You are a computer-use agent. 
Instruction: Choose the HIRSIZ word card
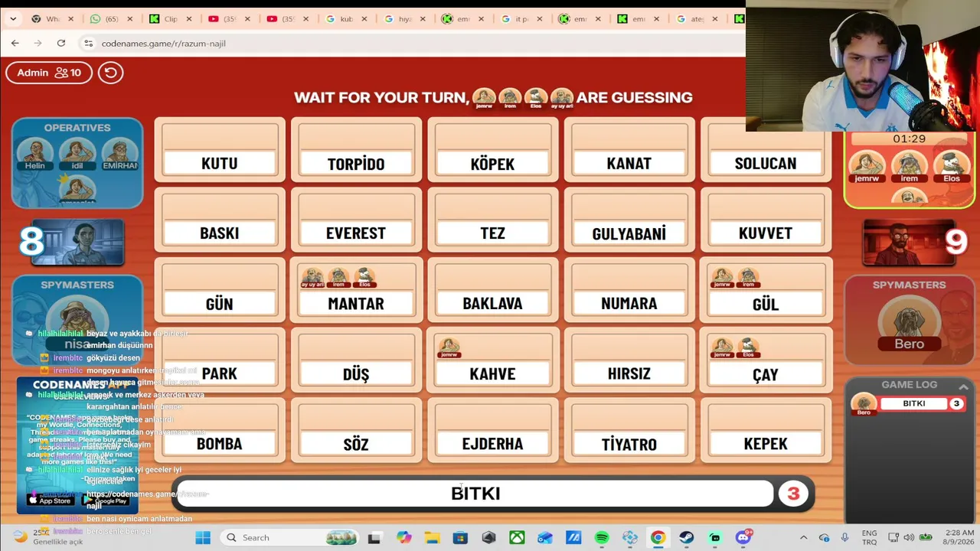(x=629, y=361)
